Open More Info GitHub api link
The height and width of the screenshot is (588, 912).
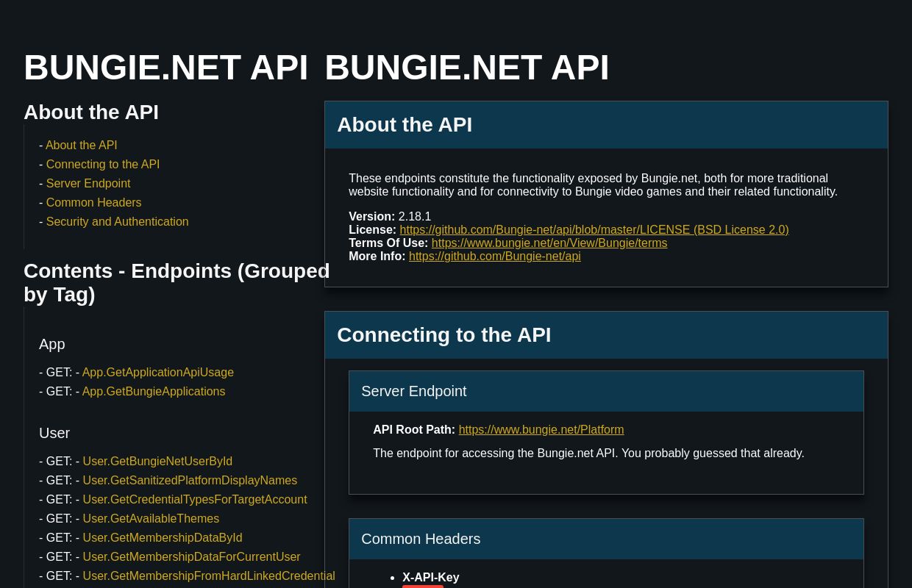coord(495,257)
